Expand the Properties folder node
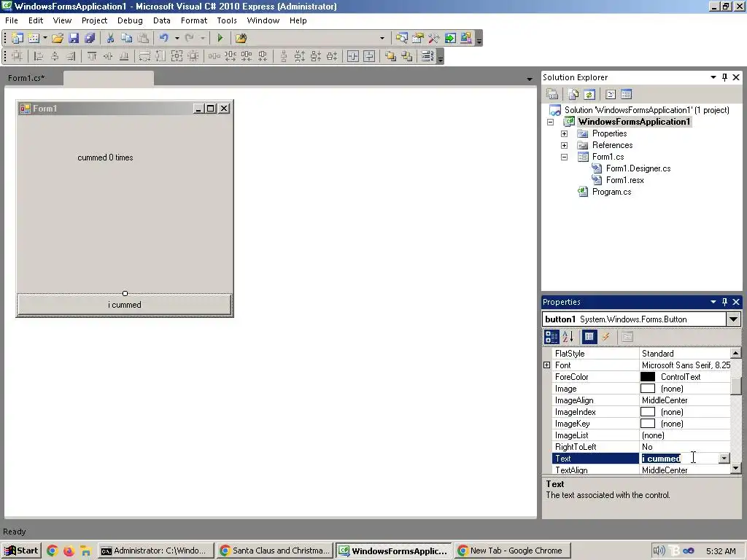Screen dimensions: 747x560 (x=564, y=134)
